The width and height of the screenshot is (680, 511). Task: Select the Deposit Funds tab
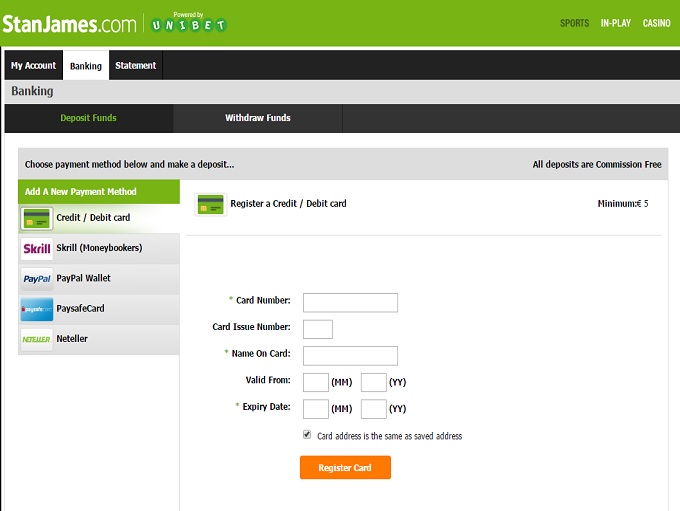point(88,118)
